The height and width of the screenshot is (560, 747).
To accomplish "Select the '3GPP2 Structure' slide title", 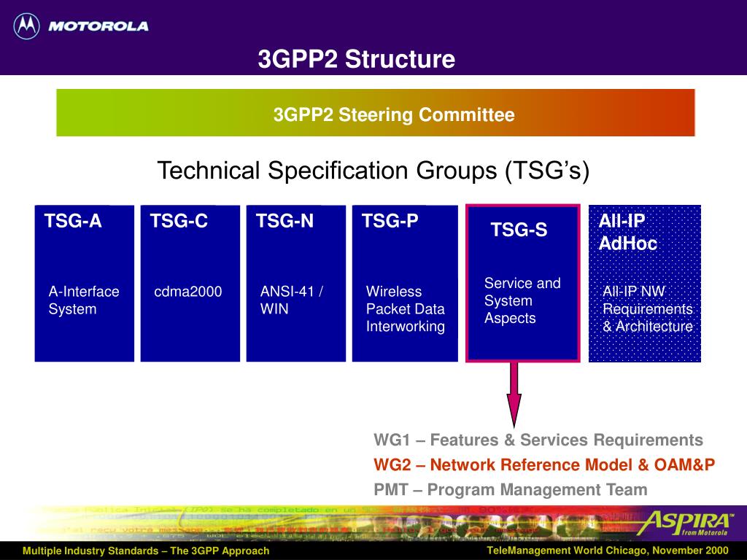I will click(356, 59).
